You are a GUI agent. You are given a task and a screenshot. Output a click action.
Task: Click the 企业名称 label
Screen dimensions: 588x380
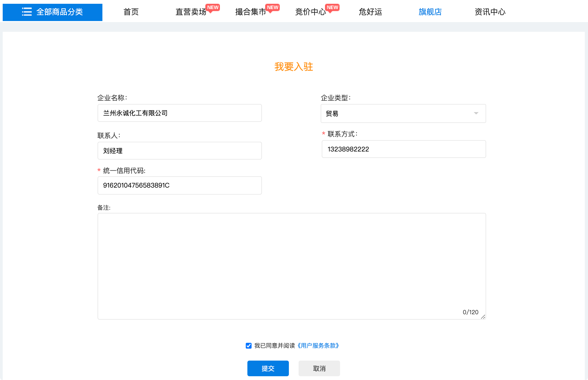point(112,98)
